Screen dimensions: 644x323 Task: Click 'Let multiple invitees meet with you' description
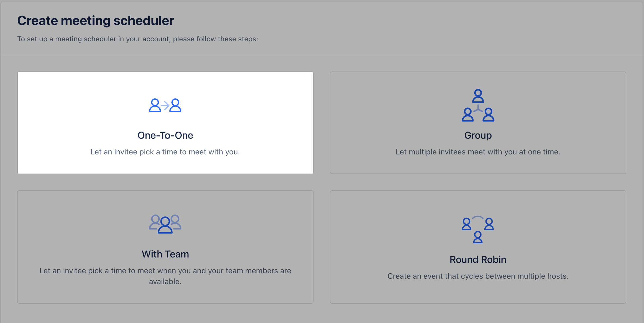pyautogui.click(x=478, y=152)
